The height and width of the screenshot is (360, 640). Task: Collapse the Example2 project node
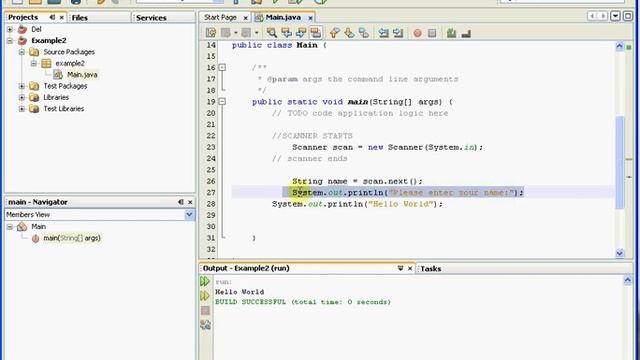coord(10,41)
